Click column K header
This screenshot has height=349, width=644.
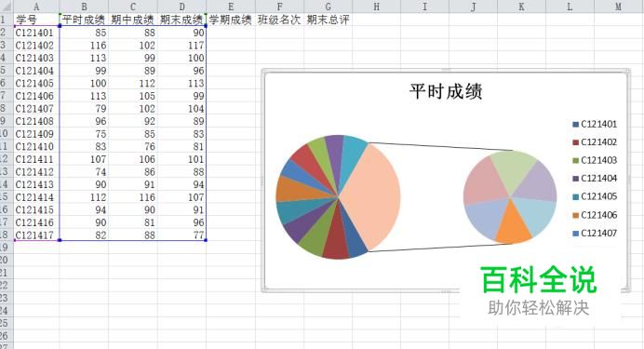521,7
